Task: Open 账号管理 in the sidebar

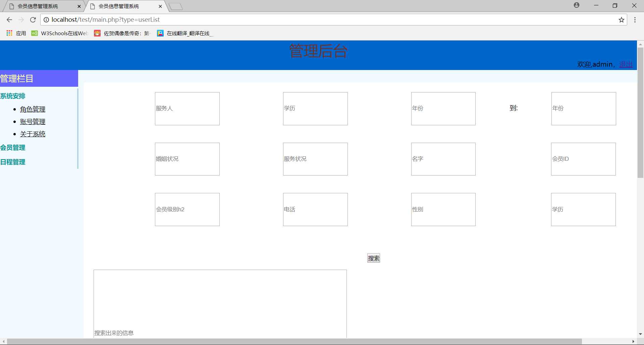Action: tap(33, 122)
